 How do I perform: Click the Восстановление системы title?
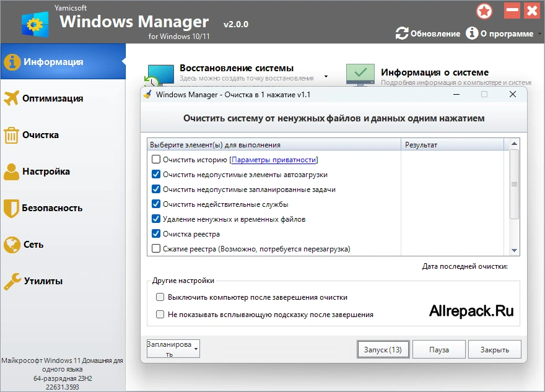point(237,68)
